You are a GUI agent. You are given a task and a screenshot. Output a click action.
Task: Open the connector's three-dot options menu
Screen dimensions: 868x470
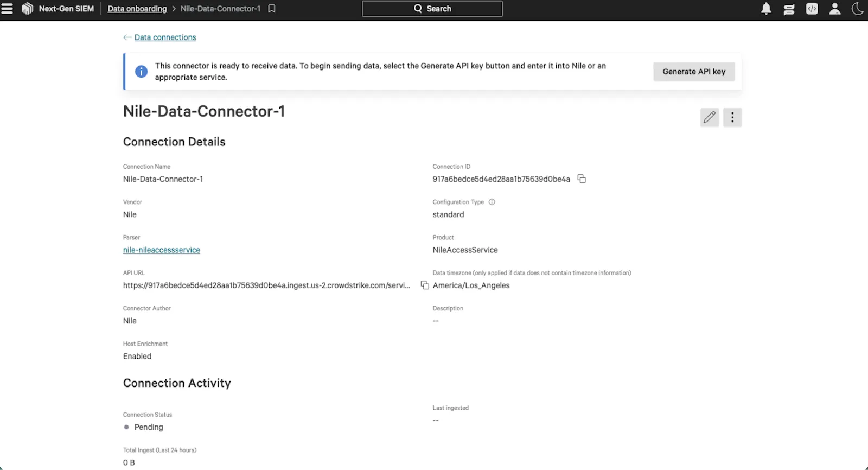[x=732, y=117]
